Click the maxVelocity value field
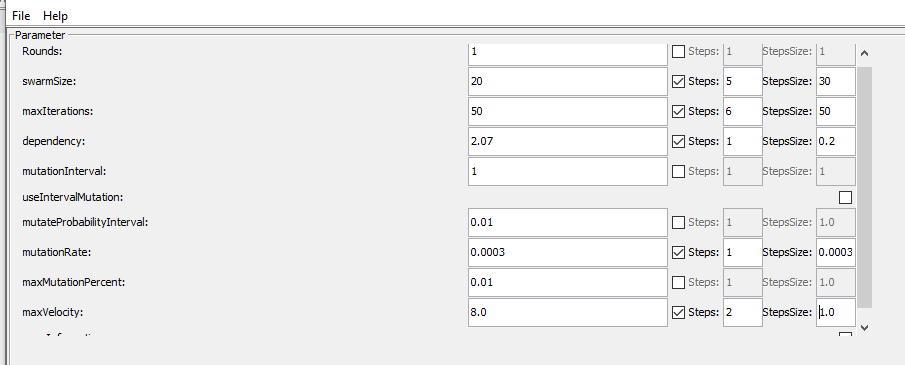Viewport: 905px width, 365px height. click(568, 312)
